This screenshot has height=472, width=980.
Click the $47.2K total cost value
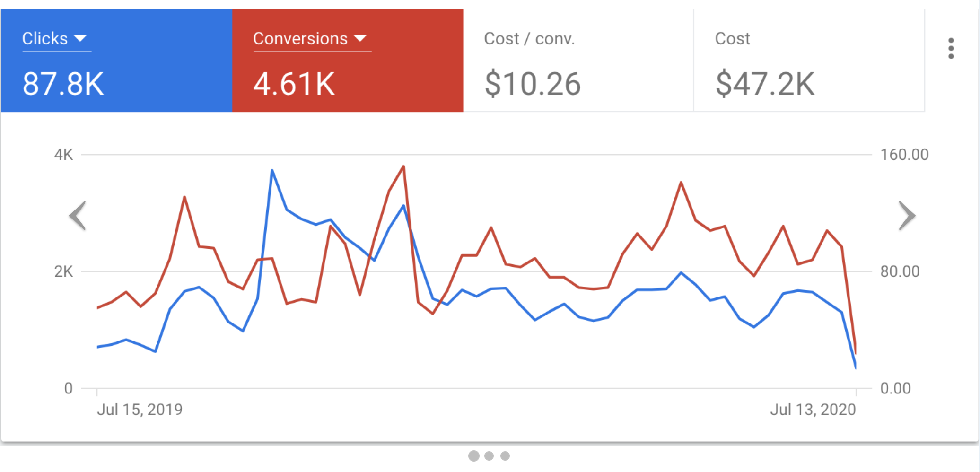coord(765,84)
